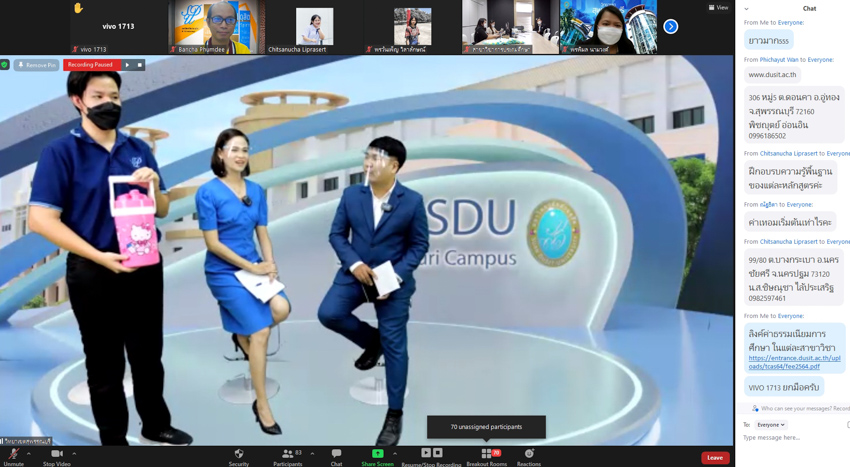The width and height of the screenshot is (850, 467).
Task: Show next participants with blue arrow
Action: (x=671, y=27)
